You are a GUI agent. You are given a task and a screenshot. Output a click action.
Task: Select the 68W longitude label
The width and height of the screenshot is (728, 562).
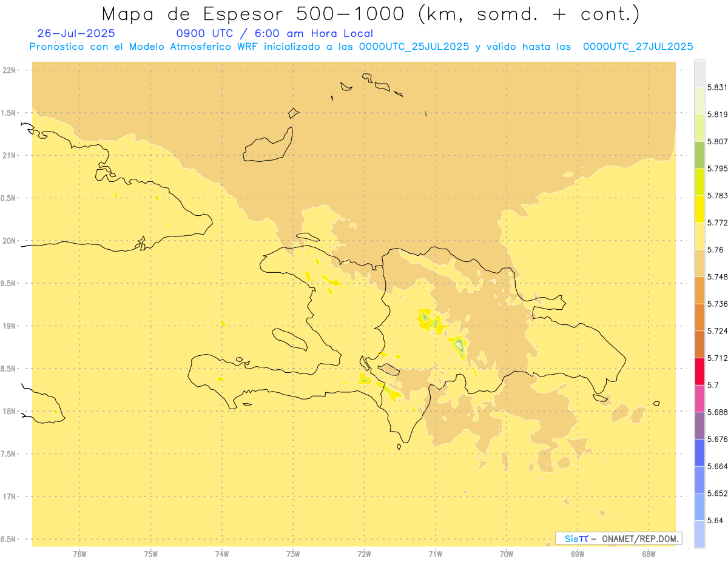649,555
